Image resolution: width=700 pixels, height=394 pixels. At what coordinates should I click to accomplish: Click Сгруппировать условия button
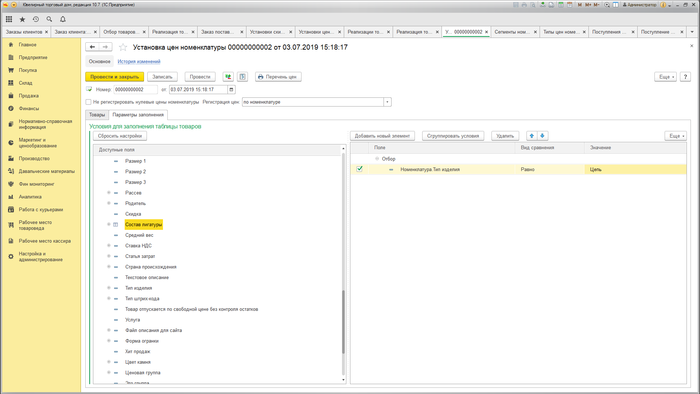(x=453, y=136)
